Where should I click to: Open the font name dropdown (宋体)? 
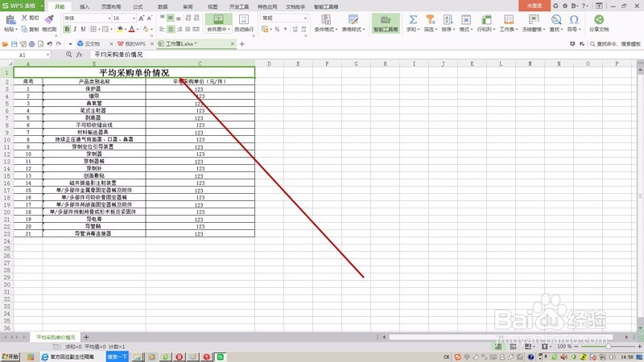[109, 18]
